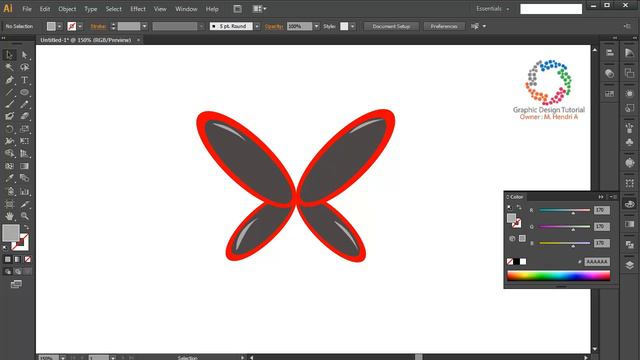
Task: Set toolbox paint mode to Gradient
Action: coord(18,259)
